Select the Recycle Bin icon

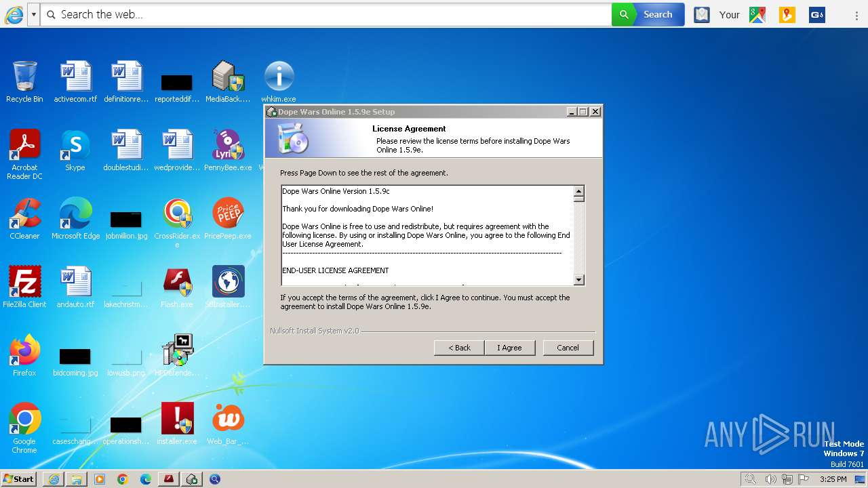[24, 82]
